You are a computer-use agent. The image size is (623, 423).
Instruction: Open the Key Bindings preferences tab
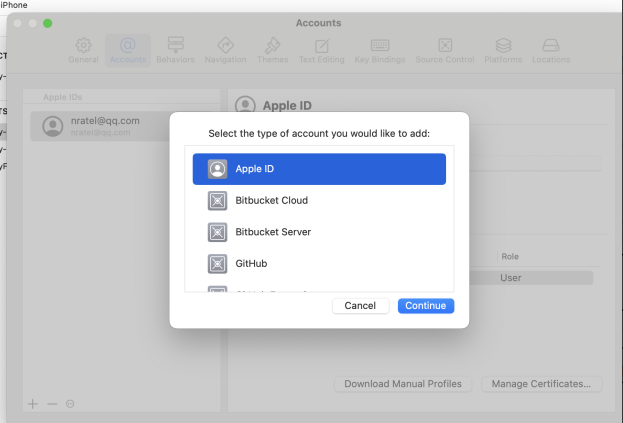[380, 50]
